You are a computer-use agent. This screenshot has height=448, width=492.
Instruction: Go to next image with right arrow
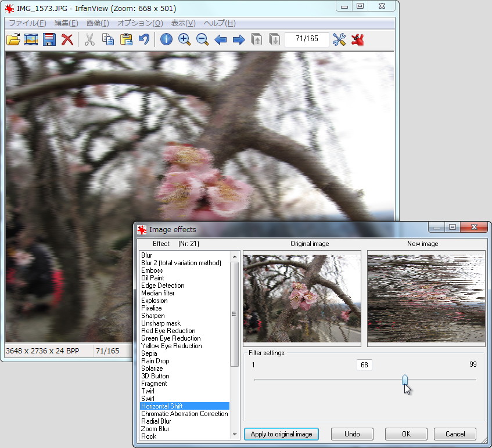coord(239,40)
